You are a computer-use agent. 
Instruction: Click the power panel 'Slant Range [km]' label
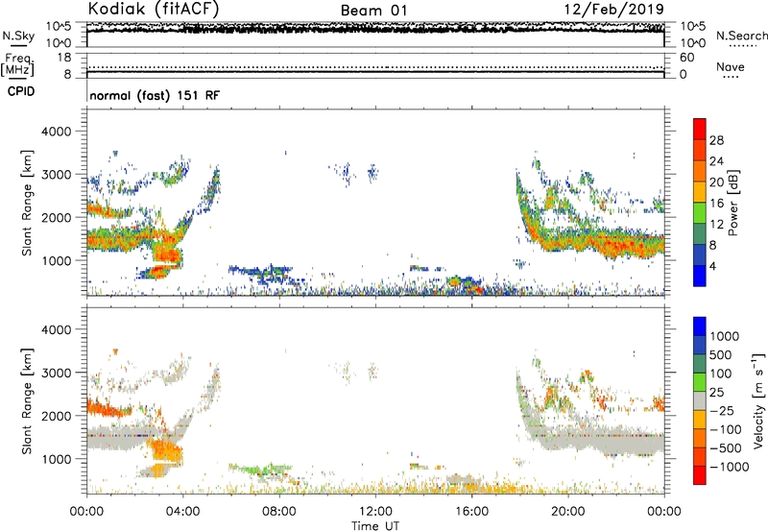coord(27,203)
